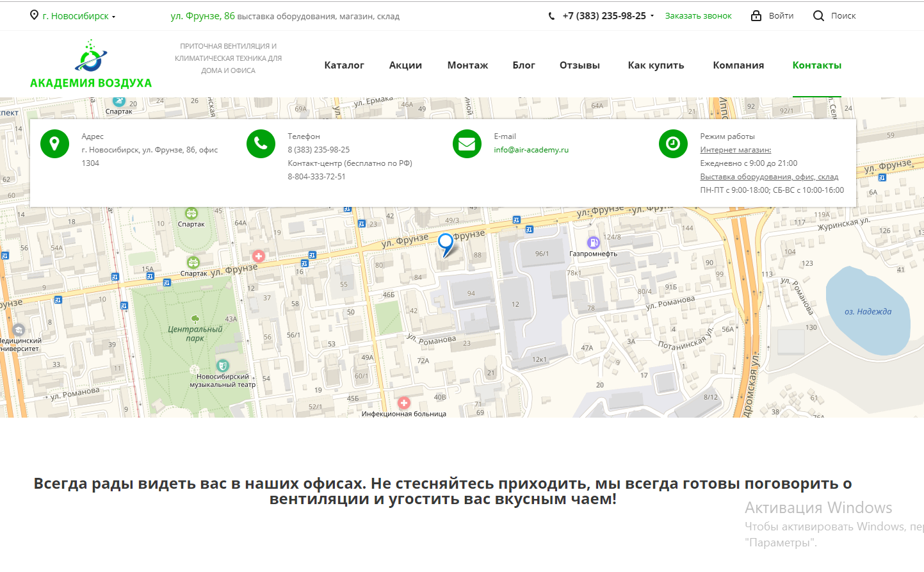The width and height of the screenshot is (924, 572).
Task: Click the Заказать звонок link
Action: pyautogui.click(x=698, y=16)
